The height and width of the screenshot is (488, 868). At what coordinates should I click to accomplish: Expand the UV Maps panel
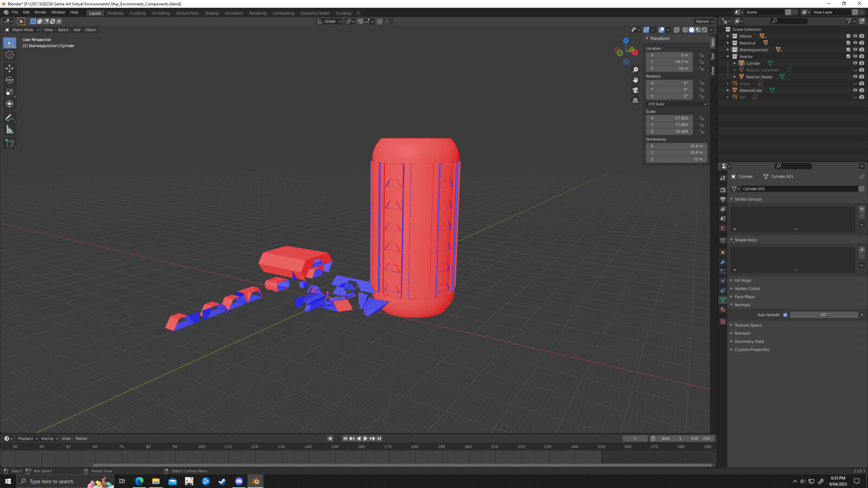tap(743, 281)
